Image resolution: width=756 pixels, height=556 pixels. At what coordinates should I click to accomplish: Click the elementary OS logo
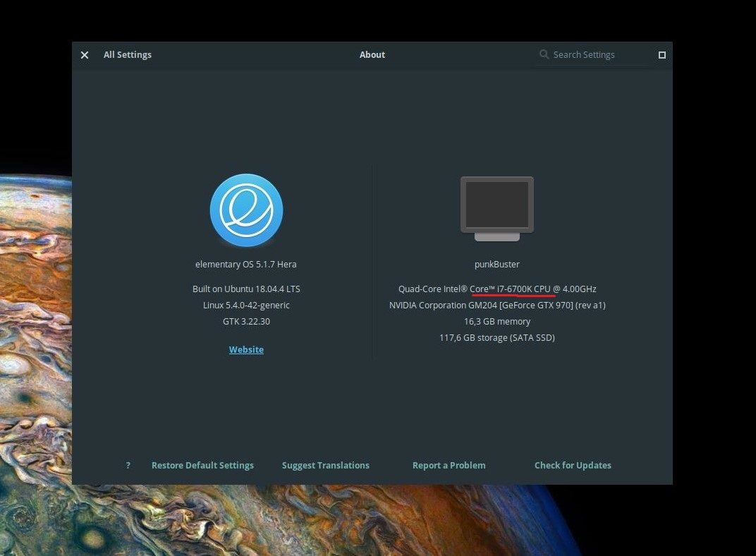(x=246, y=210)
